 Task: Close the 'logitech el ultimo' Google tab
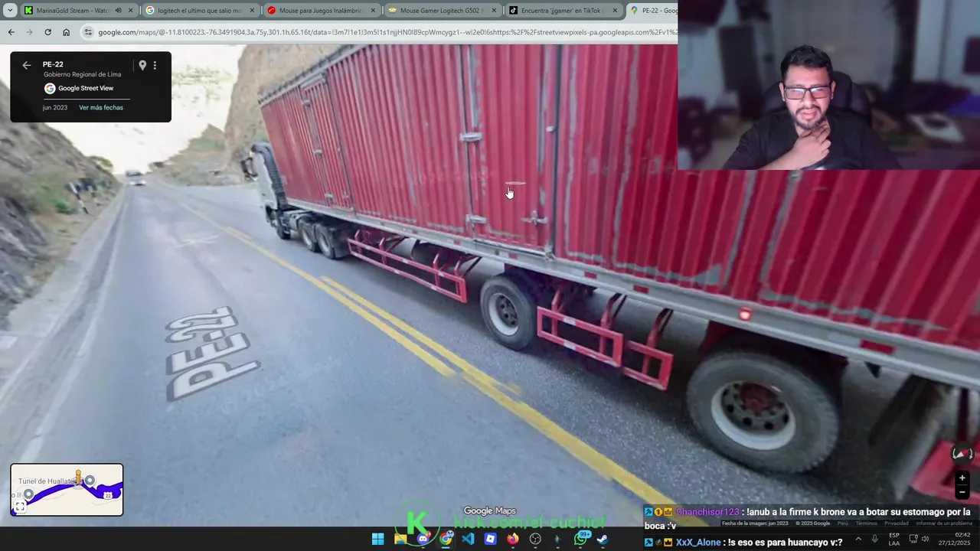point(252,11)
